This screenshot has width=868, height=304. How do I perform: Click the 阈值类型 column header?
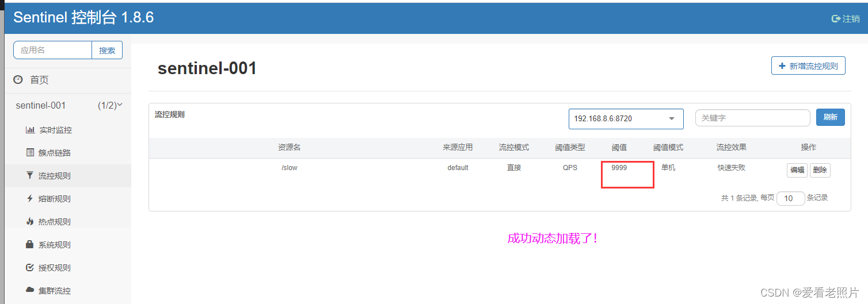click(570, 148)
